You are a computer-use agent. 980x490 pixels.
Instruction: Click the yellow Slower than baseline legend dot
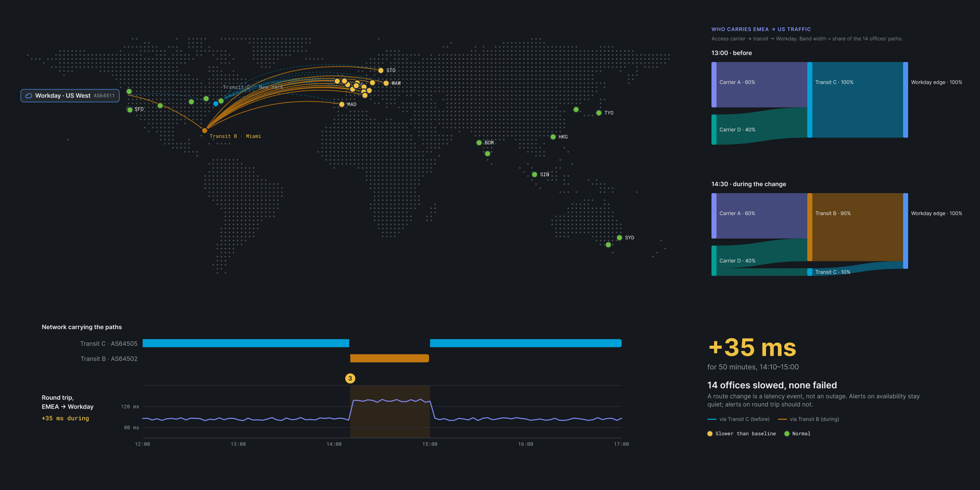[x=710, y=434]
